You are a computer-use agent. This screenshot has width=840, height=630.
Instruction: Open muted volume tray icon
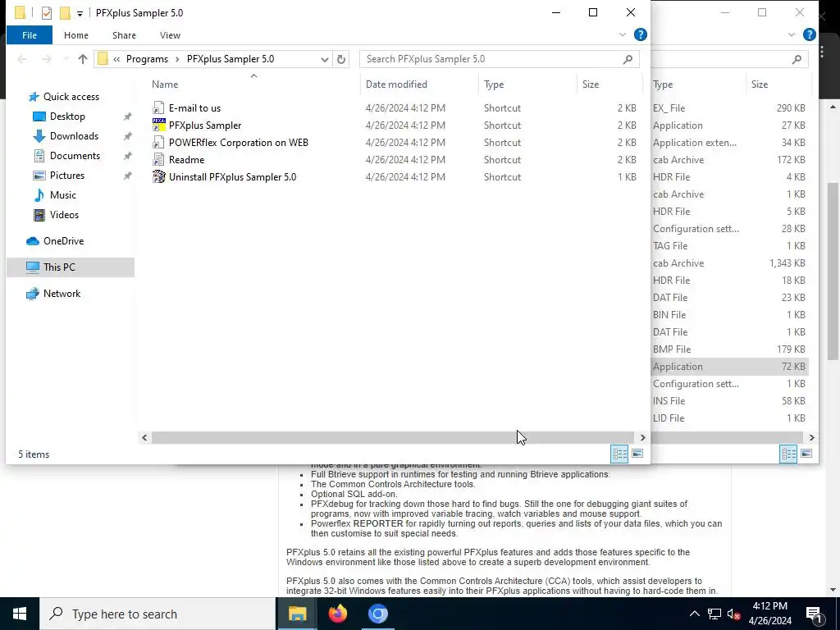(733, 614)
